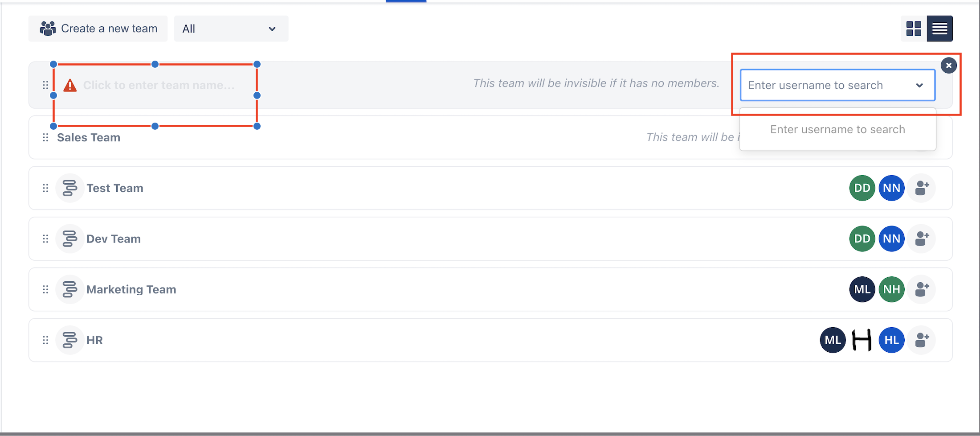Expand the username search dropdown arrow
Screen dimensions: 980x436
click(919, 85)
